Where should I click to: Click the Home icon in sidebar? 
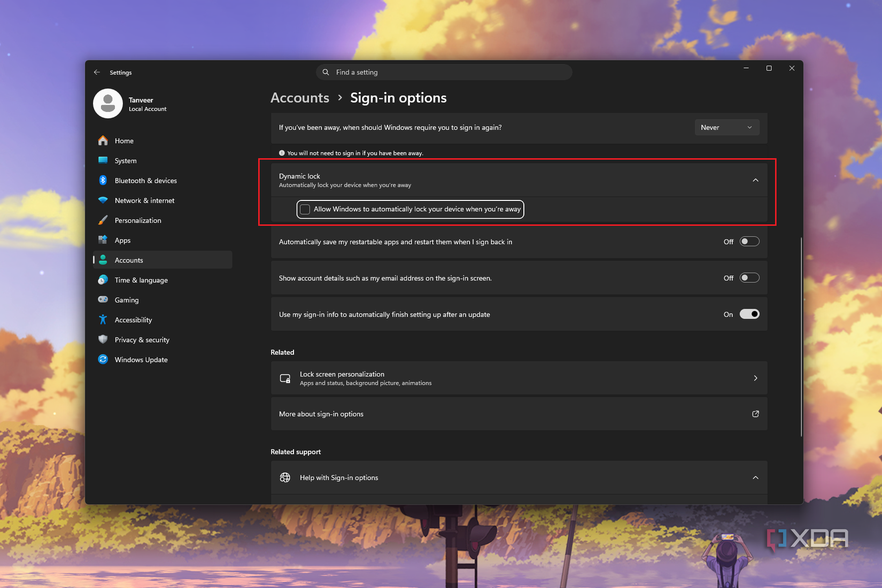click(103, 141)
